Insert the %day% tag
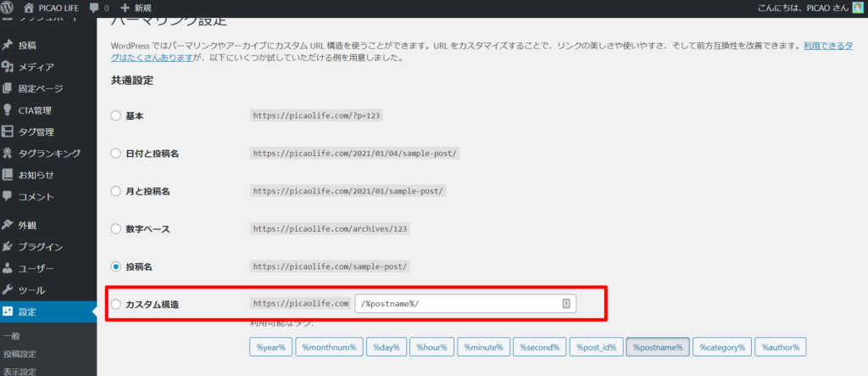Screen dimensions: 868x376 point(387,347)
